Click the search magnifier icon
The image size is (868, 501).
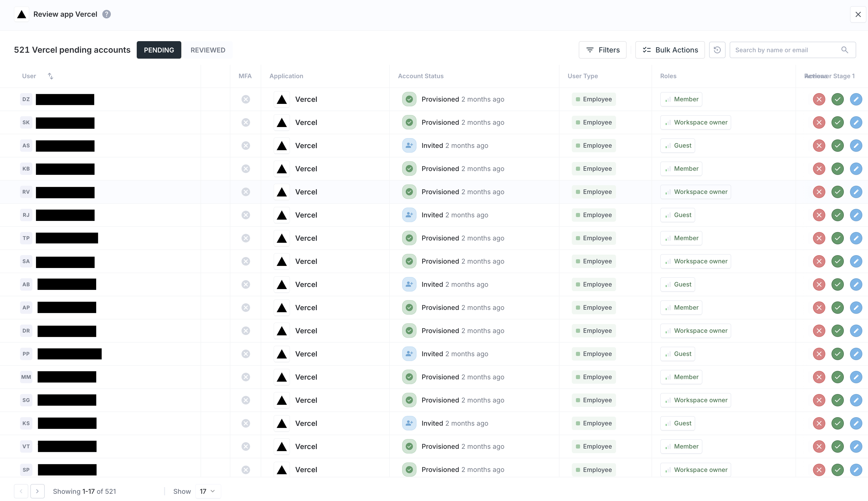(x=845, y=50)
